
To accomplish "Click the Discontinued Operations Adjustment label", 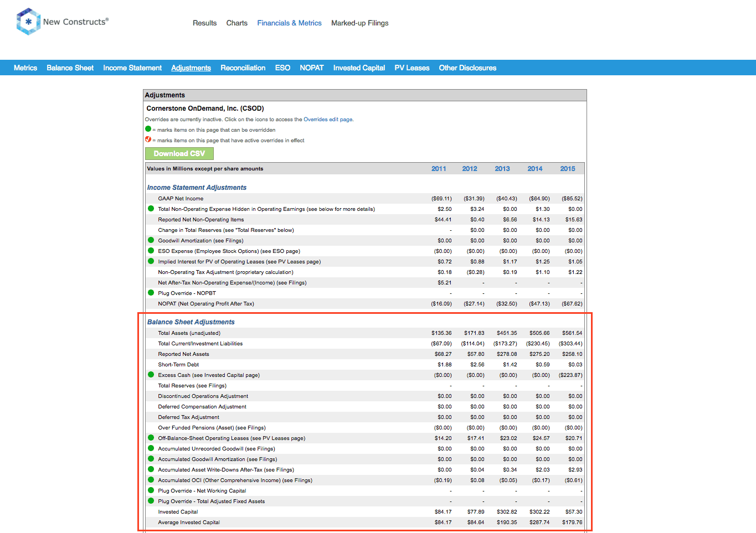I will click(x=203, y=396).
